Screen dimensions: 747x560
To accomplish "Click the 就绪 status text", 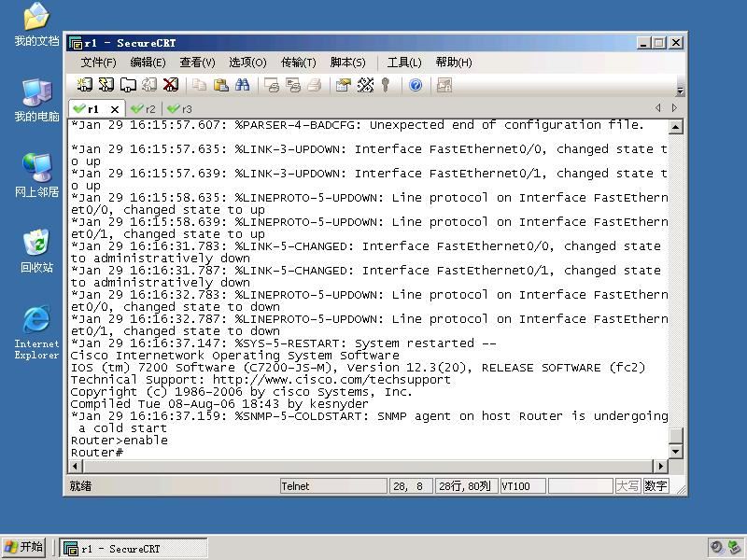I will (x=80, y=486).
